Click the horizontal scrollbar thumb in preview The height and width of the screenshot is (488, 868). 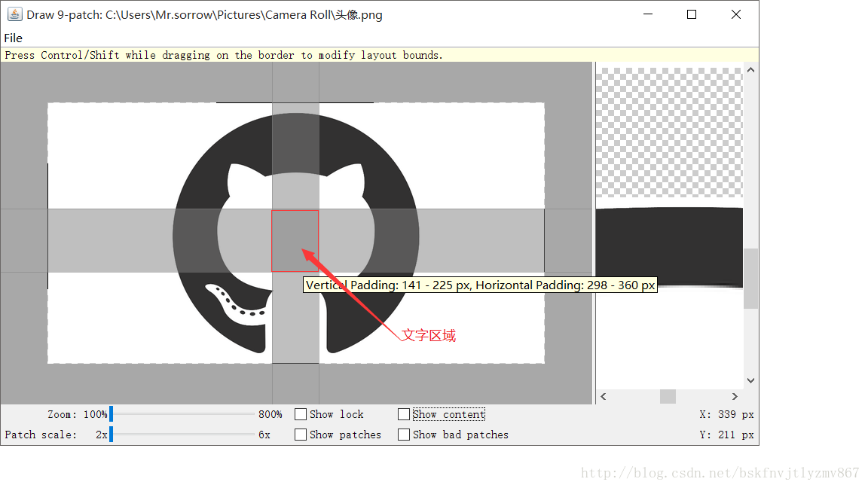tap(668, 397)
